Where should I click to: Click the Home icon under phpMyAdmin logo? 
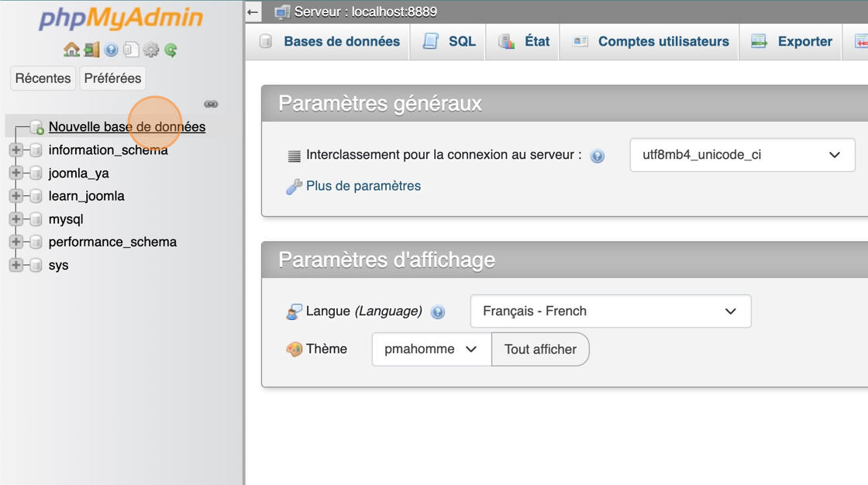[x=71, y=50]
